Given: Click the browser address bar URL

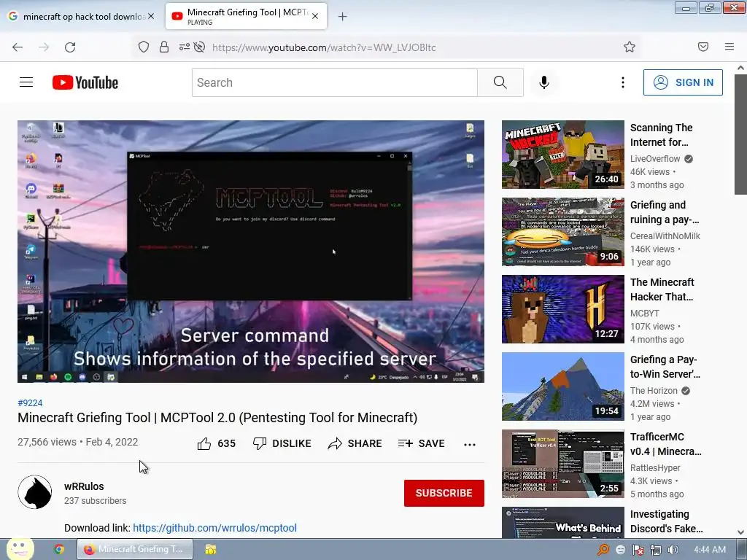Looking at the screenshot, I should click(x=324, y=47).
